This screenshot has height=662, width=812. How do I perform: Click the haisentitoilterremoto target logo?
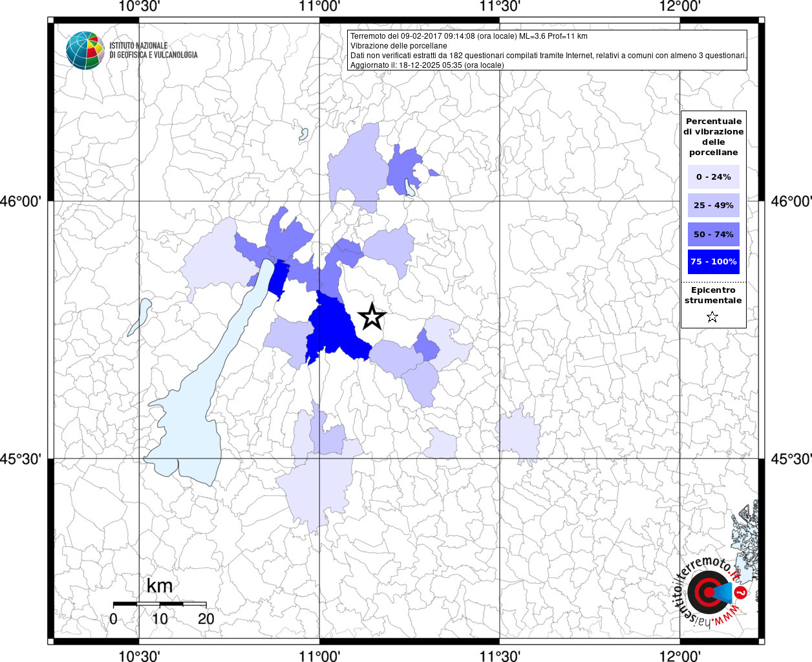tap(710, 592)
